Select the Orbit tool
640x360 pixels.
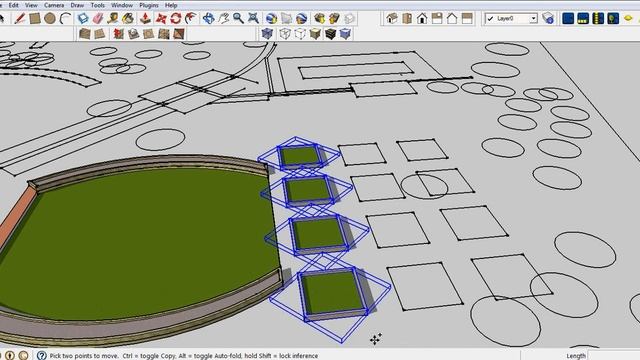pos(209,18)
